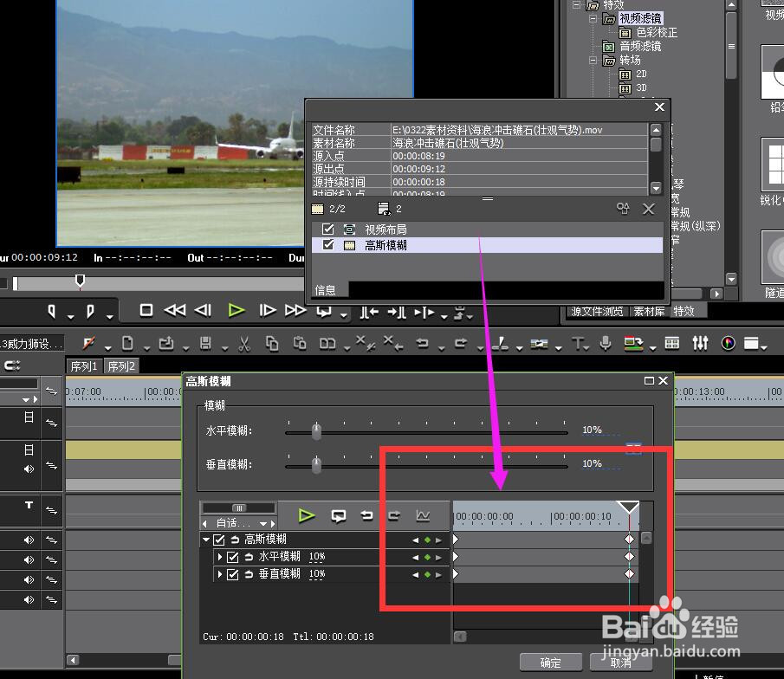The image size is (784, 679).
Task: Click the Undo icon on the main toolbar
Action: click(x=423, y=344)
